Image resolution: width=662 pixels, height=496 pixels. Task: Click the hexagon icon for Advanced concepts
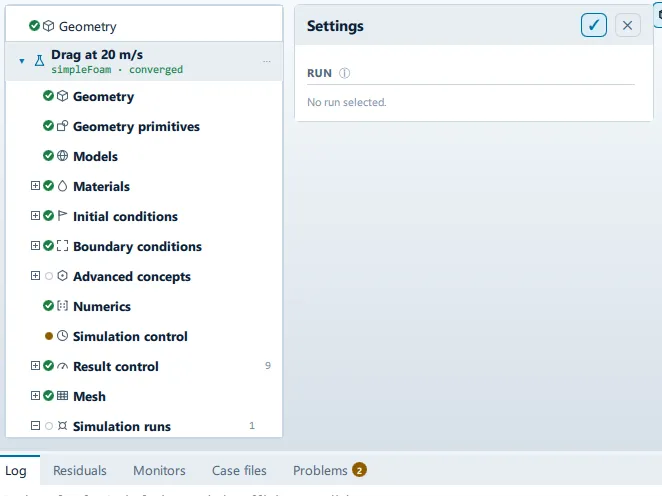[62, 276]
